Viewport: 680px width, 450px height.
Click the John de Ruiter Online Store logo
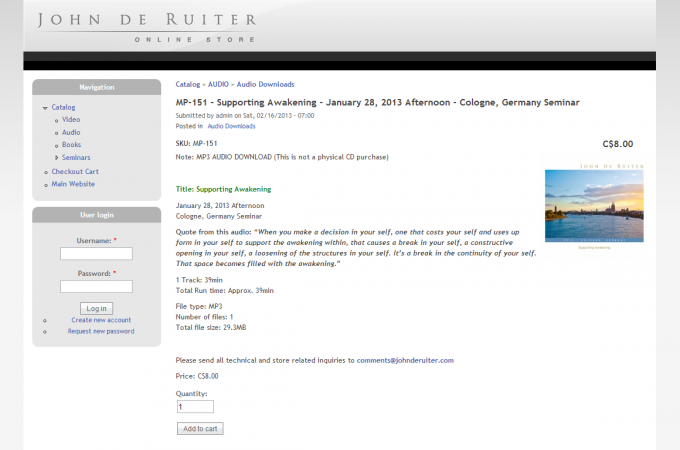click(147, 27)
